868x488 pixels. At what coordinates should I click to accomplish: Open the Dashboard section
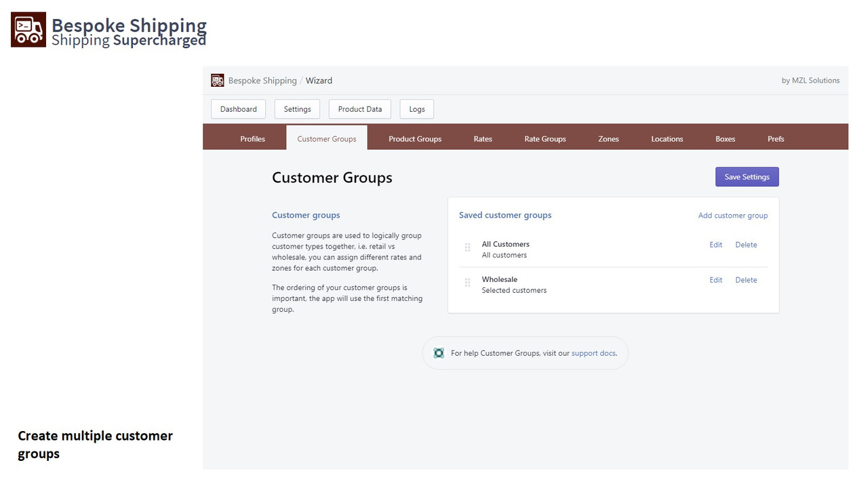(x=238, y=108)
